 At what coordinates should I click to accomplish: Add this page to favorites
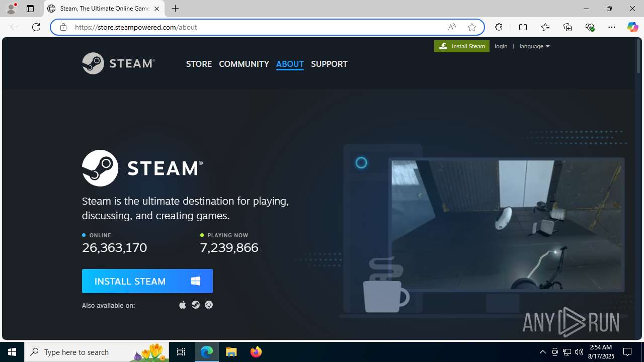pyautogui.click(x=472, y=27)
